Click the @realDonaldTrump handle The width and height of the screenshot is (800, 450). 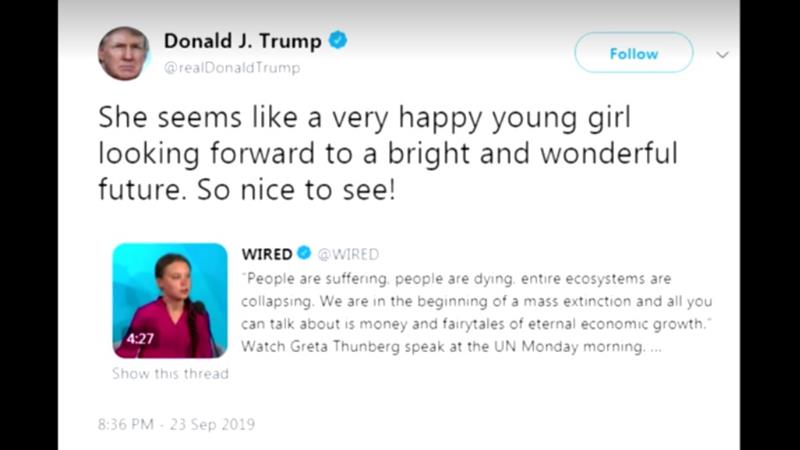pos(231,68)
